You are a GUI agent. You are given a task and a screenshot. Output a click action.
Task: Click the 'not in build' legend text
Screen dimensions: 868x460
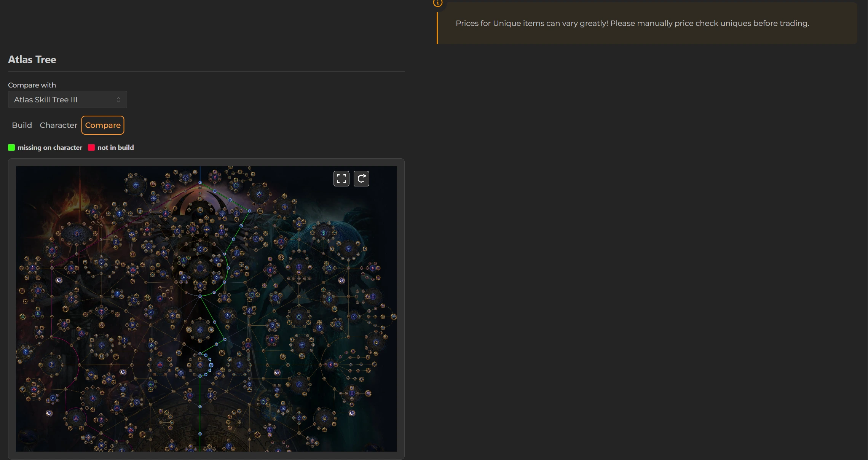pyautogui.click(x=115, y=148)
